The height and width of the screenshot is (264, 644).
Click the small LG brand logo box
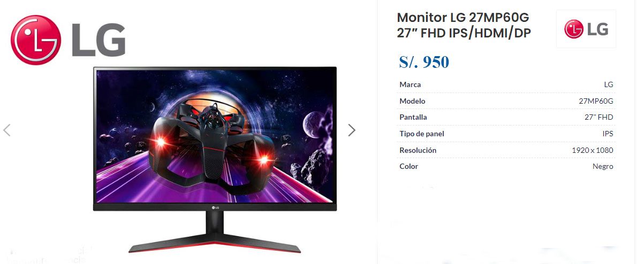coord(586,29)
